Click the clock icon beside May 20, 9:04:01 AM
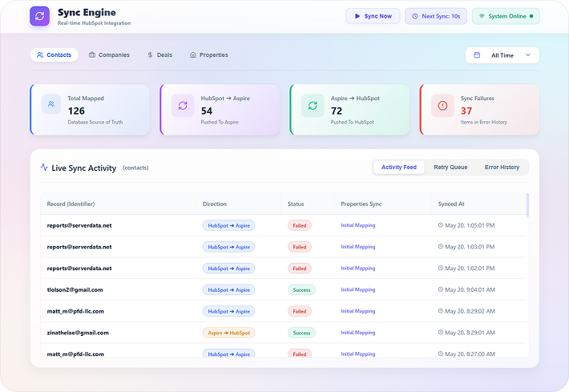Image resolution: width=569 pixels, height=392 pixels. coord(441,289)
